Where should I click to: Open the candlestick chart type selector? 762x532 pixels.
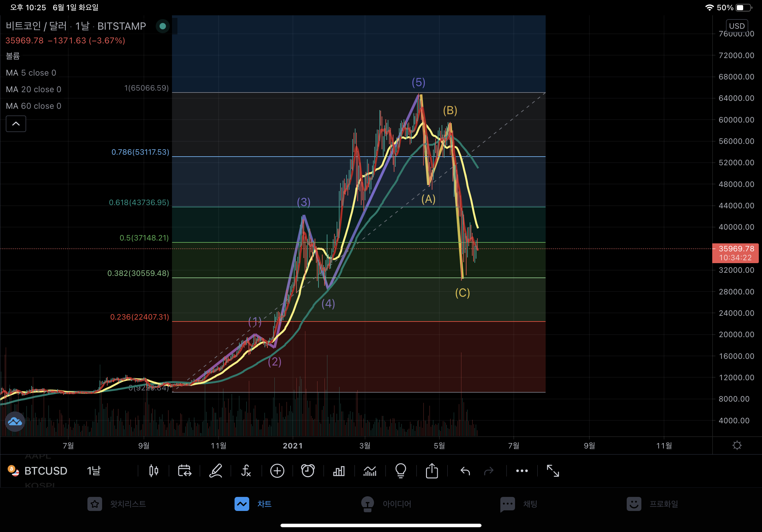(153, 471)
